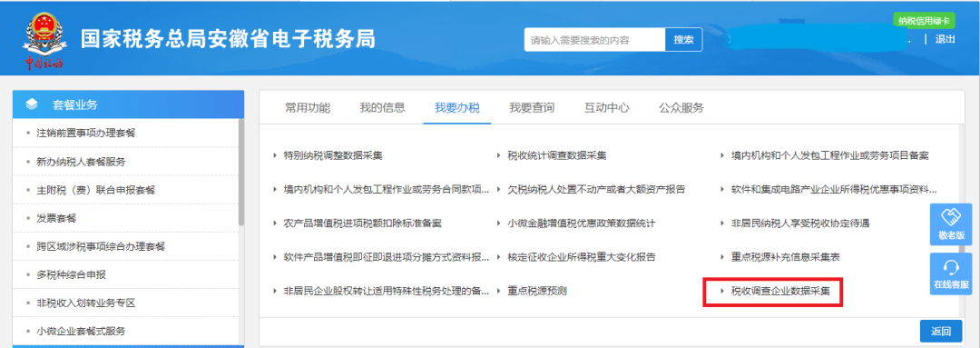Open 小微企业套餐式服务
Image resolution: width=980 pixels, height=348 pixels.
pyautogui.click(x=81, y=331)
